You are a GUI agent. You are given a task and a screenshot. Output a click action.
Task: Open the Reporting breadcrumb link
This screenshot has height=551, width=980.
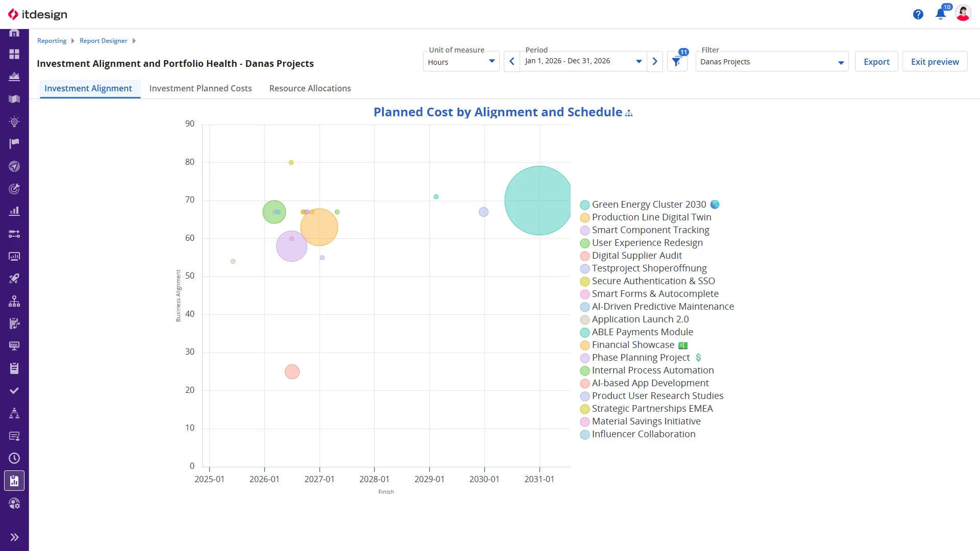pos(52,41)
